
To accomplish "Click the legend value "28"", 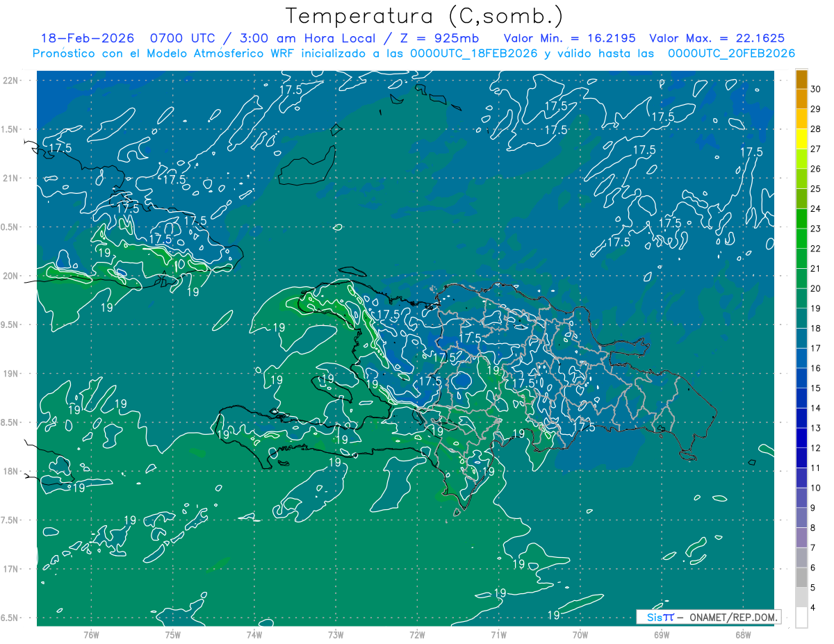I will (x=816, y=129).
